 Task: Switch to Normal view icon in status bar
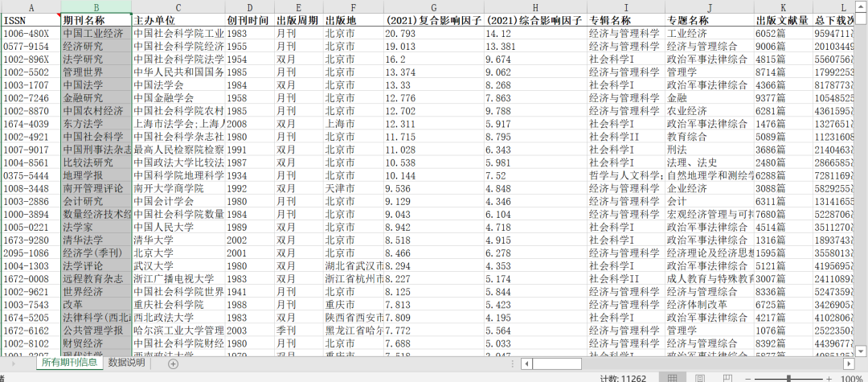click(673, 379)
